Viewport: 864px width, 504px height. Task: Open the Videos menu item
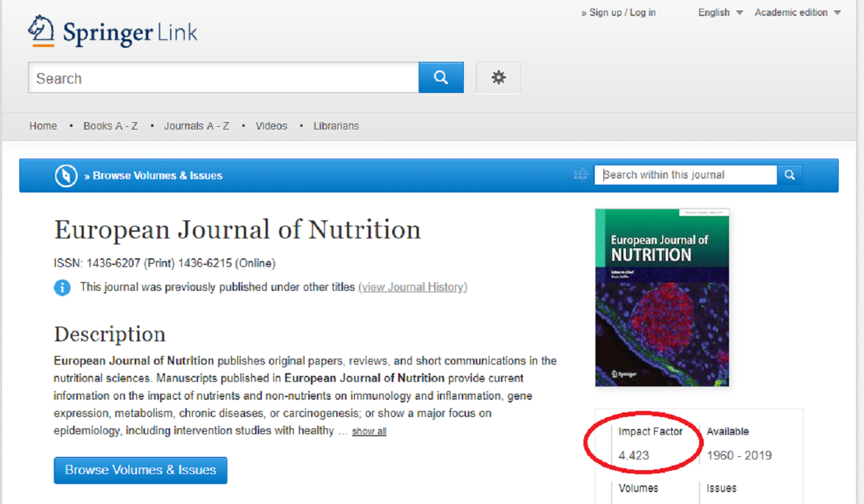point(271,126)
